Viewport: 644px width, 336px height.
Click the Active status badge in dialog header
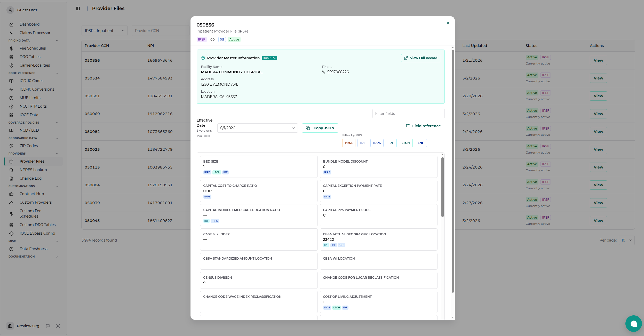[234, 39]
